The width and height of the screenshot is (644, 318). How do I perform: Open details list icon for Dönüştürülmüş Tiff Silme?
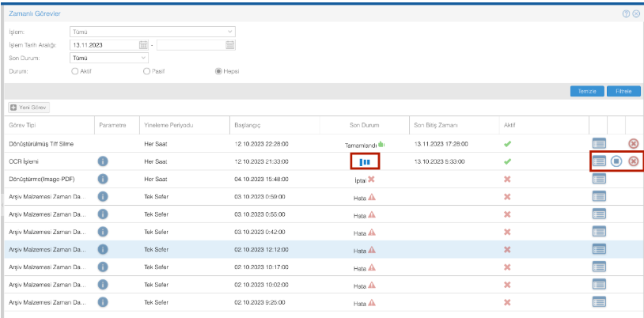(x=599, y=143)
